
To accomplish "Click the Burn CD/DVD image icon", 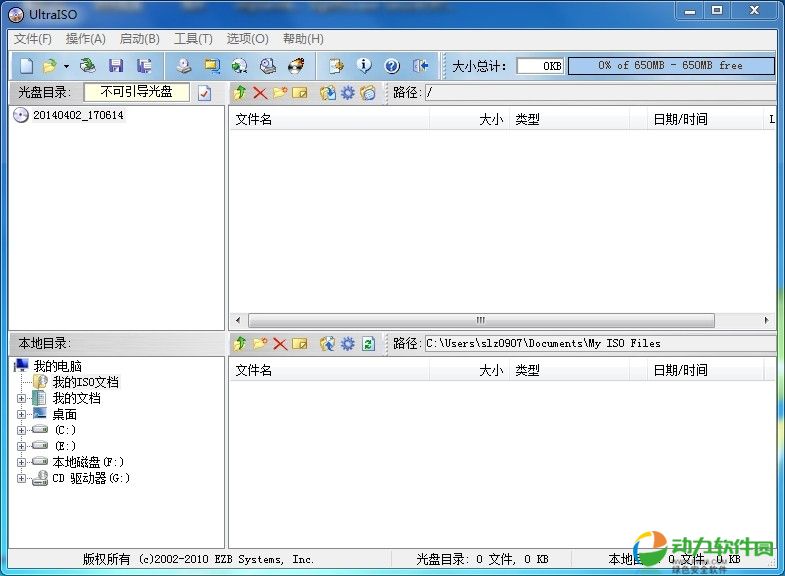I will tap(296, 66).
